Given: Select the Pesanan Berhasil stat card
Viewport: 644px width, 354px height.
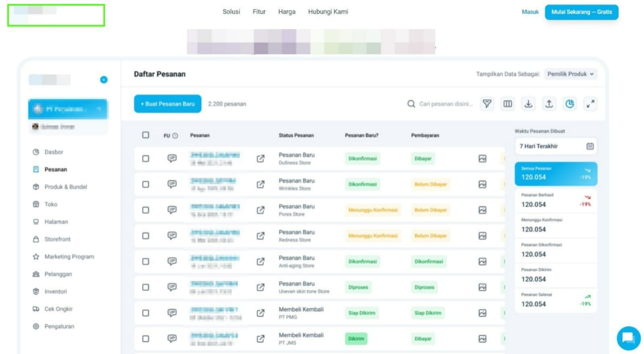Looking at the screenshot, I should [x=556, y=200].
